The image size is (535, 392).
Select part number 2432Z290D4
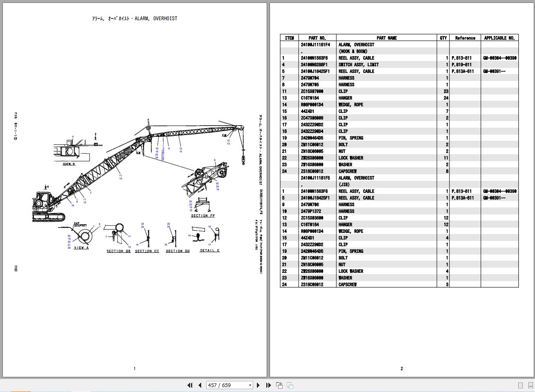point(312,131)
